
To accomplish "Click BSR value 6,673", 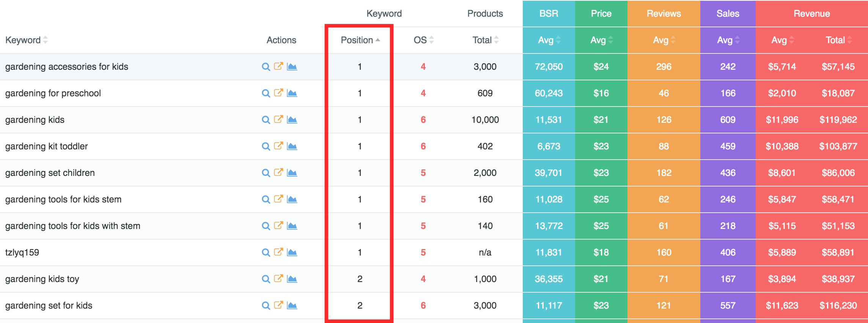I will pos(549,146).
